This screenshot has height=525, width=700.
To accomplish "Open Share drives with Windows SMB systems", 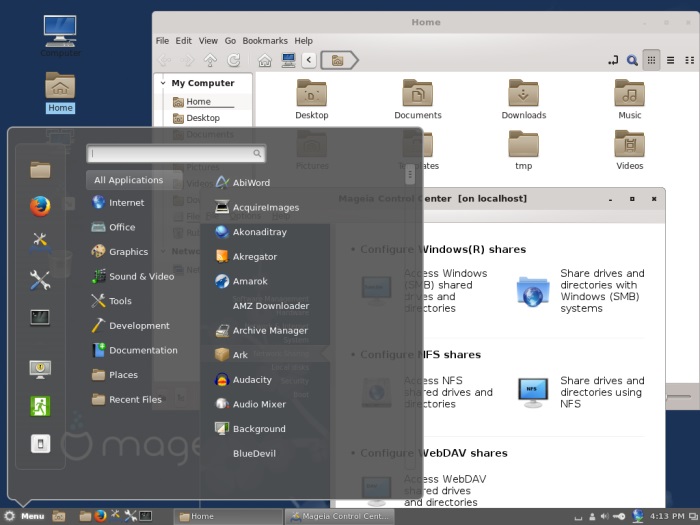I will tap(580, 291).
